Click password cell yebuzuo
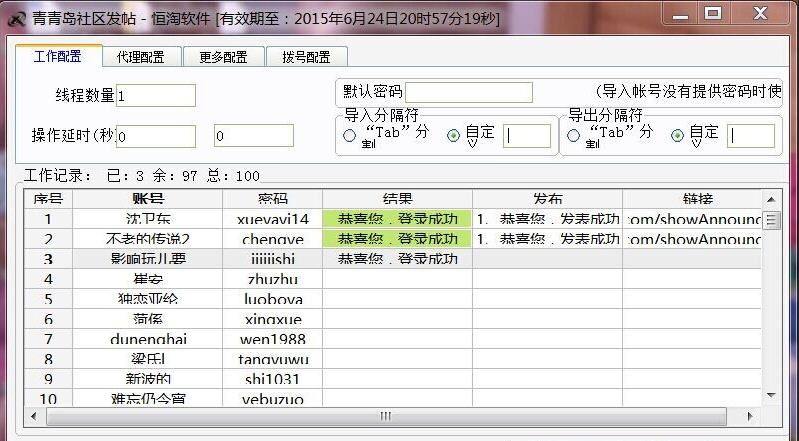This screenshot has width=799, height=441. (273, 398)
